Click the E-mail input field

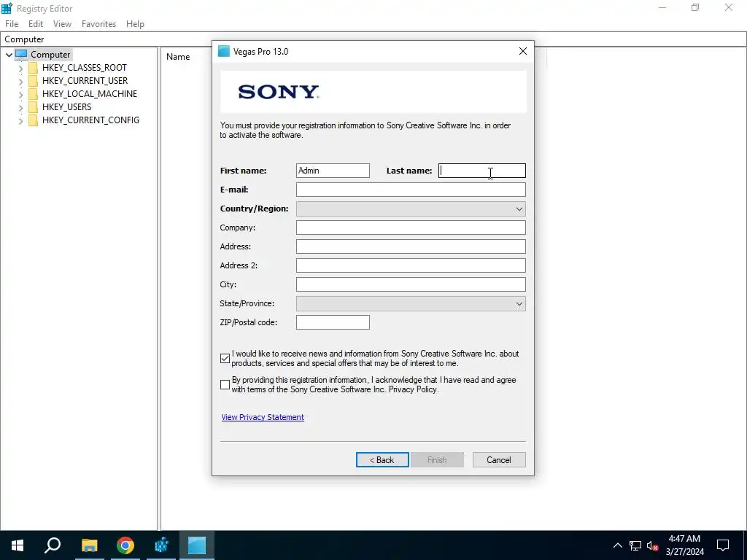[x=411, y=190]
